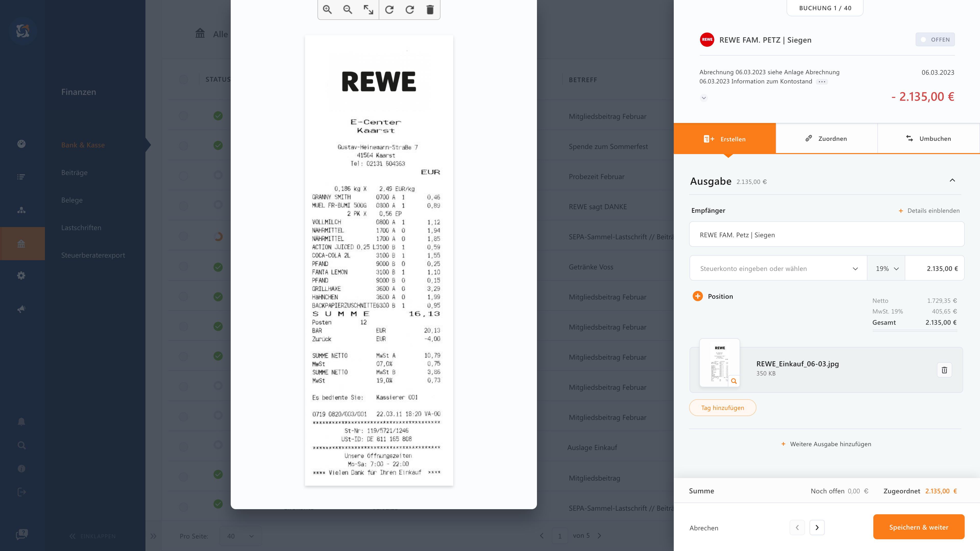Zoom out of the receipt image
The height and width of the screenshot is (551, 980).
click(347, 9)
